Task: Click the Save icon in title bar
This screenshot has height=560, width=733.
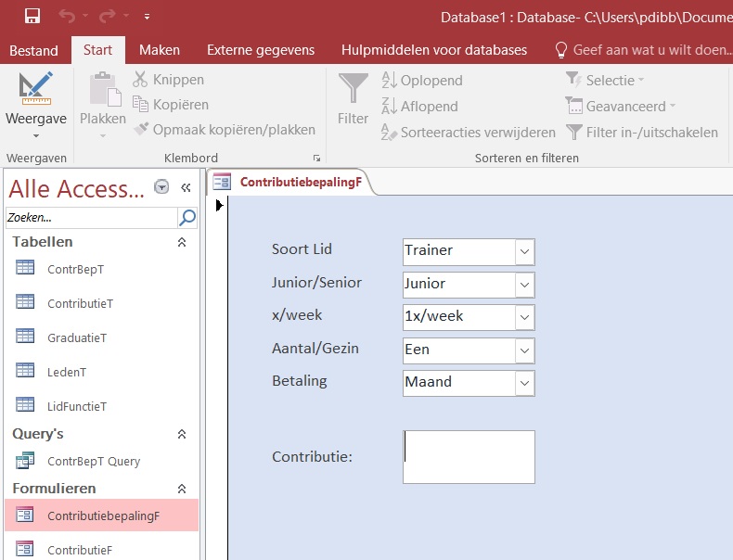Action: tap(32, 17)
